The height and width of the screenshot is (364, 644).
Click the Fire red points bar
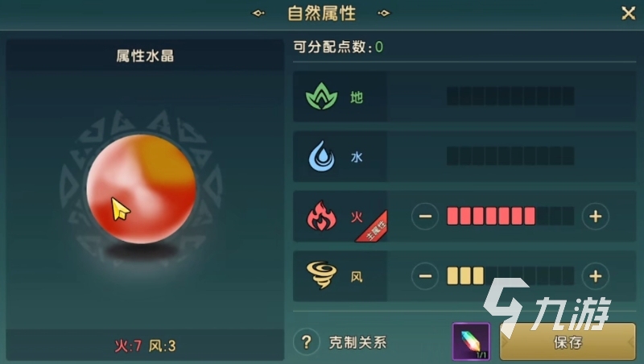(x=510, y=216)
